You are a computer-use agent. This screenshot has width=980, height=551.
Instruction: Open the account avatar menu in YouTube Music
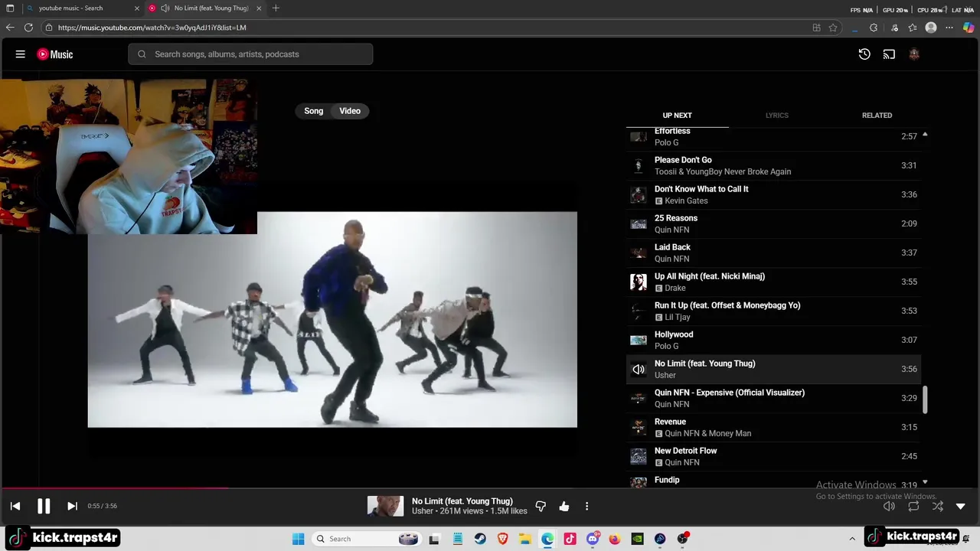[x=913, y=54]
